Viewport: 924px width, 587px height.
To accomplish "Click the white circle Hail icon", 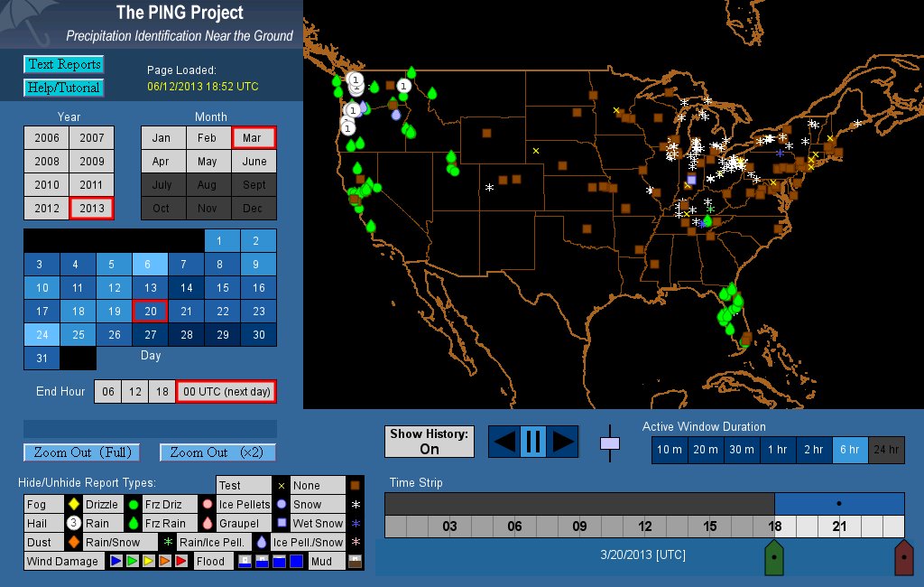I will click(x=73, y=523).
